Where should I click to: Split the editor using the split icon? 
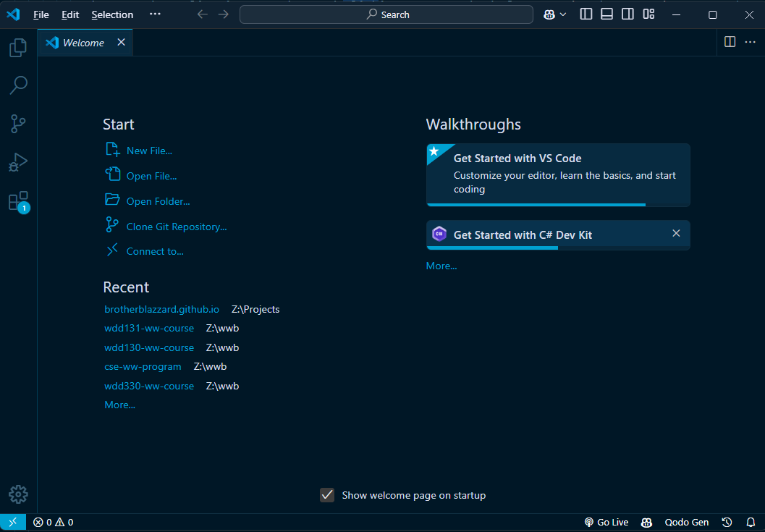(x=729, y=42)
